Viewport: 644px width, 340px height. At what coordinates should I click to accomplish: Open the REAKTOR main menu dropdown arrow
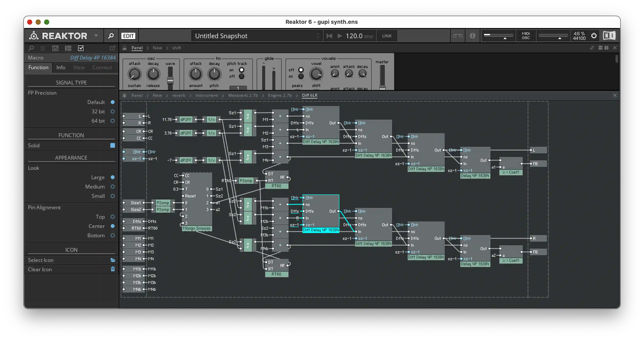click(96, 36)
